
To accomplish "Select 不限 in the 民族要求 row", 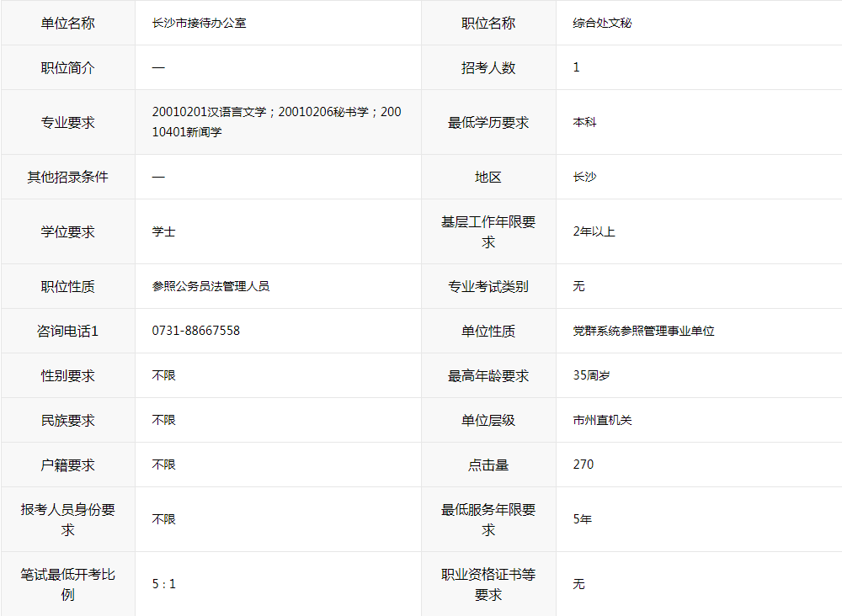I will coord(164,420).
